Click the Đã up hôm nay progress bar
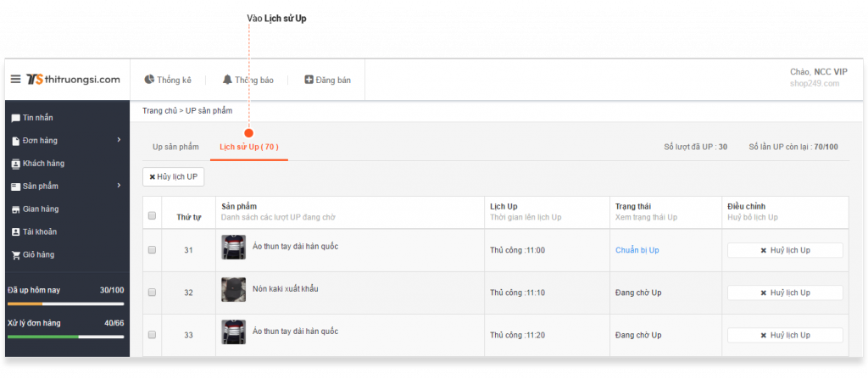The image size is (868, 379). pos(66,304)
